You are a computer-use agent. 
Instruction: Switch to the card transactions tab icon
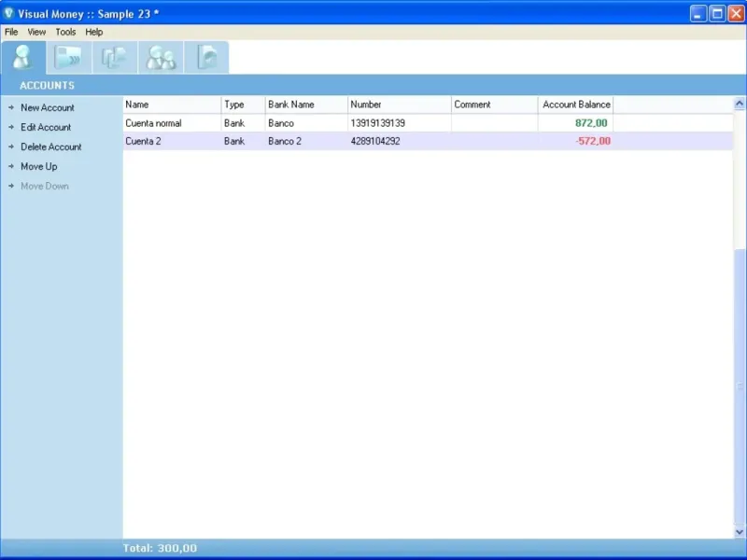point(68,57)
